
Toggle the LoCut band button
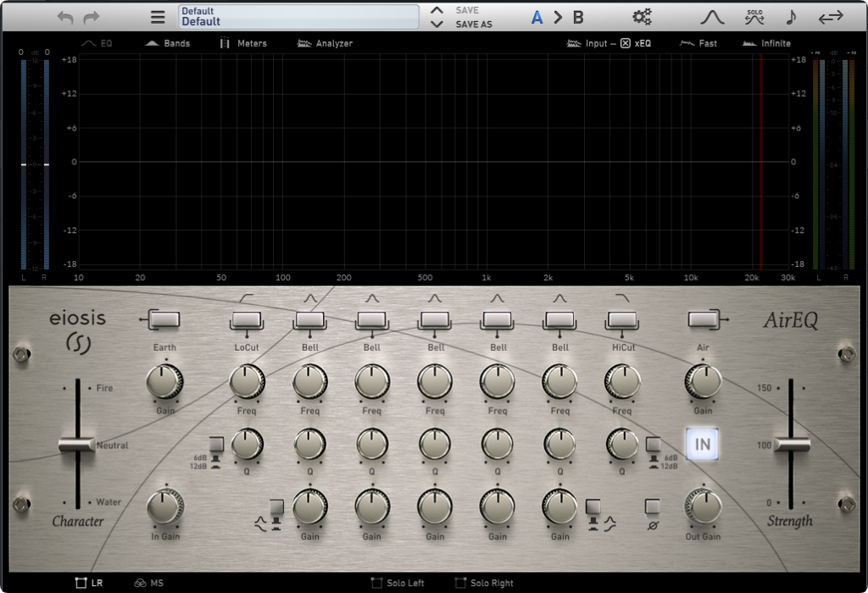coord(247,319)
